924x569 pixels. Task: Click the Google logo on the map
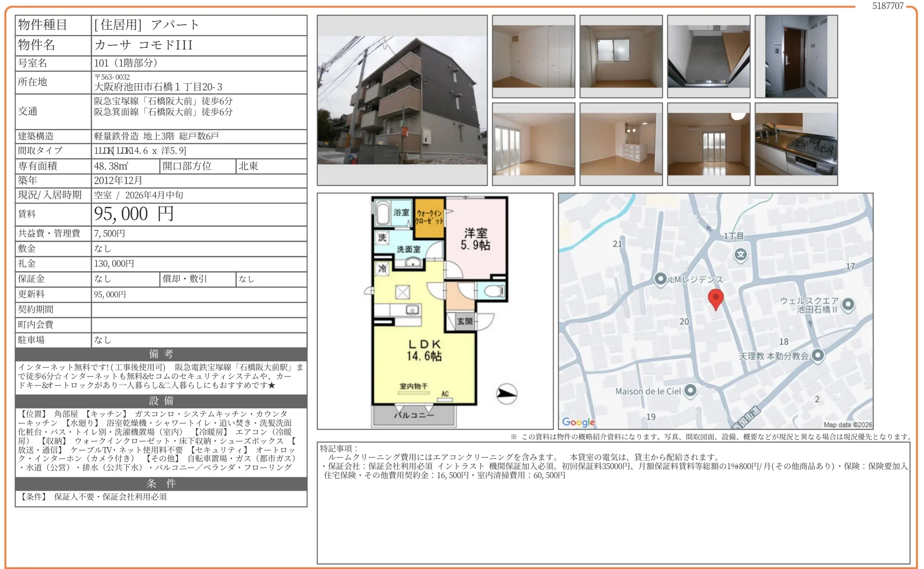[578, 422]
